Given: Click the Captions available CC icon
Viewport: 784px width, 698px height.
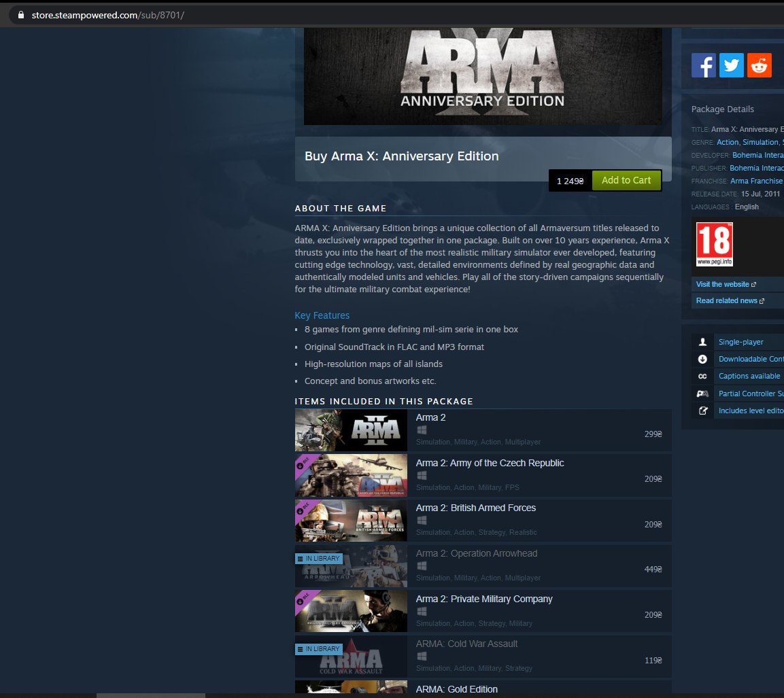Looking at the screenshot, I should click(x=702, y=377).
